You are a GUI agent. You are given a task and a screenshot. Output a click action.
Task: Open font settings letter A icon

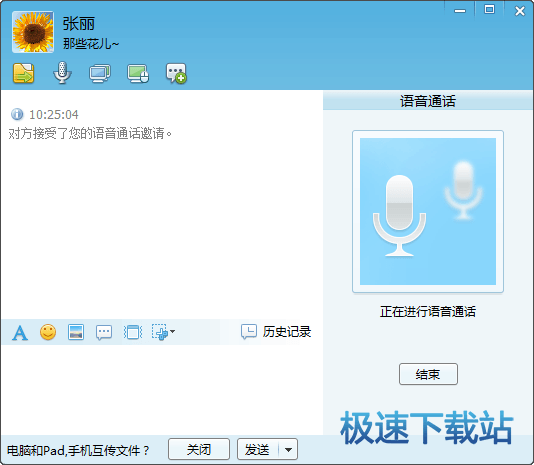(20, 332)
